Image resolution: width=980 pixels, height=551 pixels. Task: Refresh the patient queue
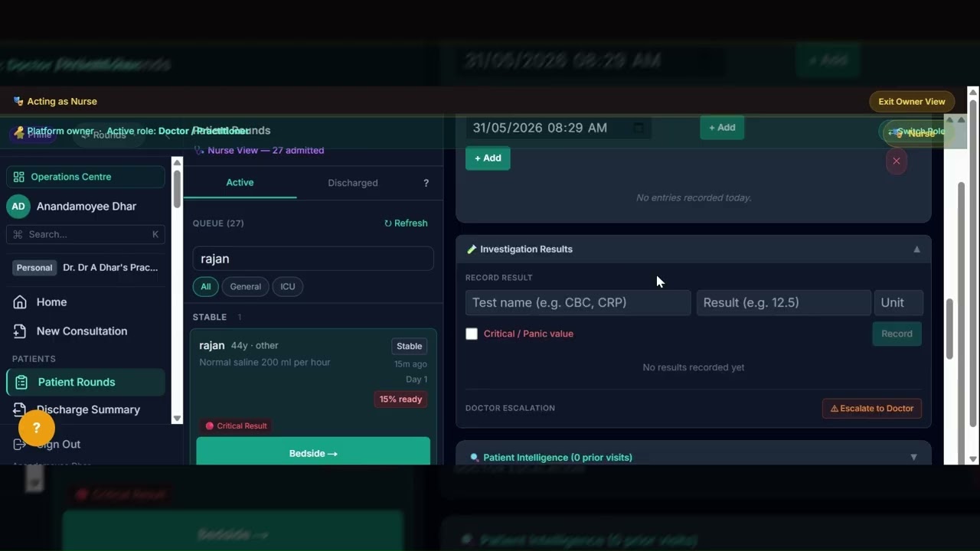pyautogui.click(x=406, y=223)
